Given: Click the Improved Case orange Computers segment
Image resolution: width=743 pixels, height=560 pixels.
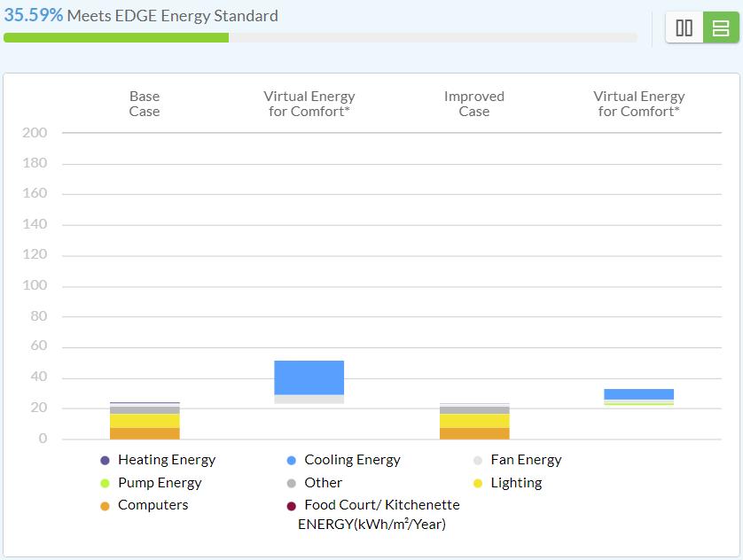Looking at the screenshot, I should pyautogui.click(x=474, y=433).
